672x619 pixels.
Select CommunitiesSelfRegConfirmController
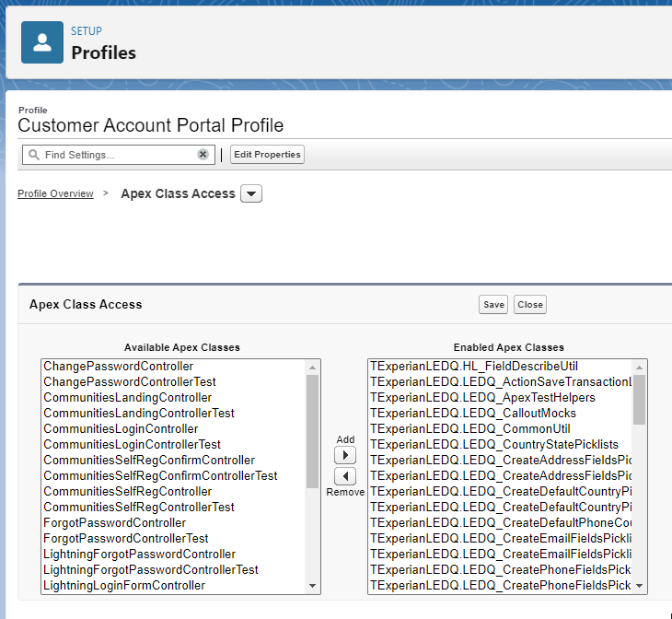pos(174,461)
